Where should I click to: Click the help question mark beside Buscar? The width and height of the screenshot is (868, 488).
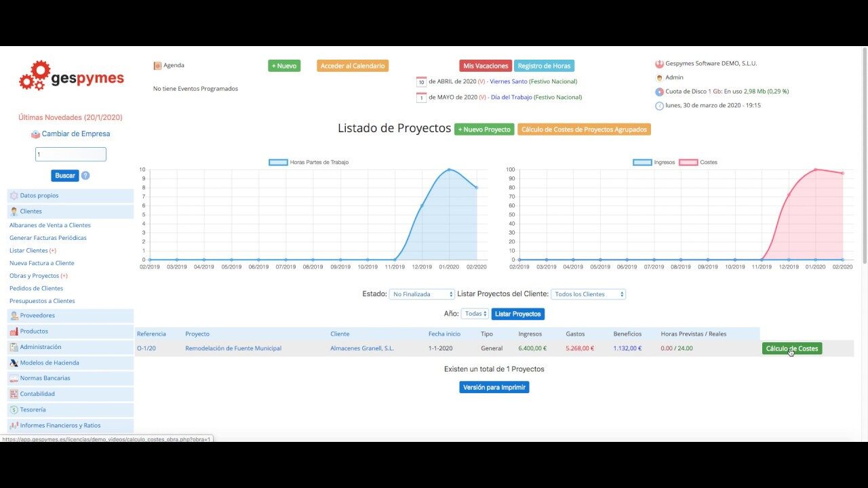coord(85,176)
